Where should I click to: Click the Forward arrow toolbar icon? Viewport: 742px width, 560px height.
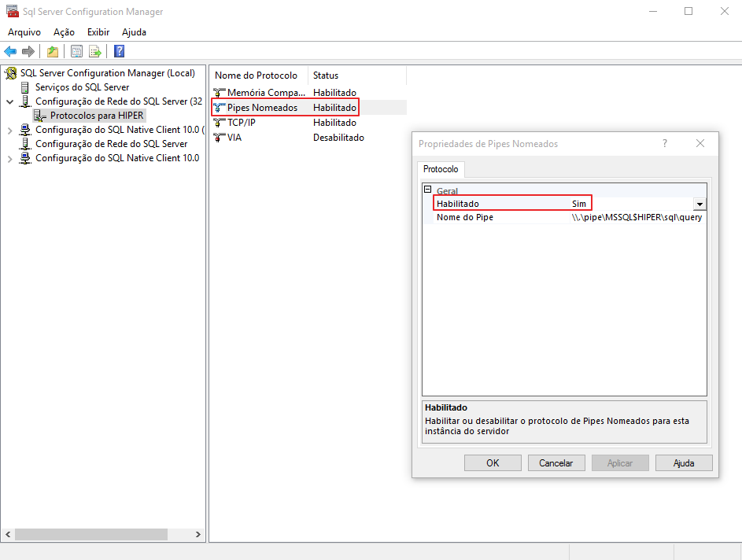(x=28, y=52)
